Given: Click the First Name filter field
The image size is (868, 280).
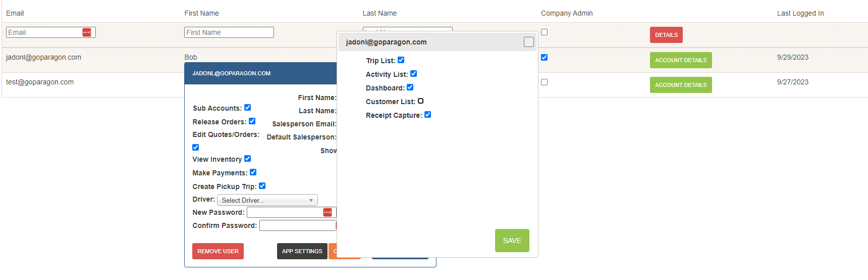Looking at the screenshot, I should (x=229, y=32).
